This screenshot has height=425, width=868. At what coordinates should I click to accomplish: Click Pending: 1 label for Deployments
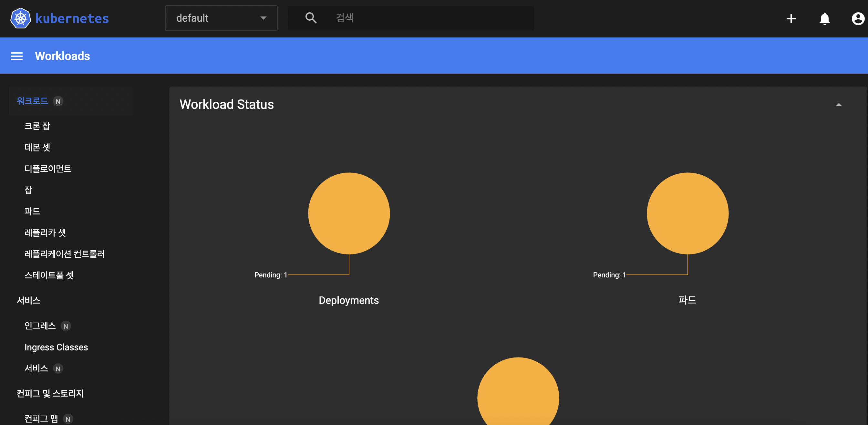[x=271, y=275]
